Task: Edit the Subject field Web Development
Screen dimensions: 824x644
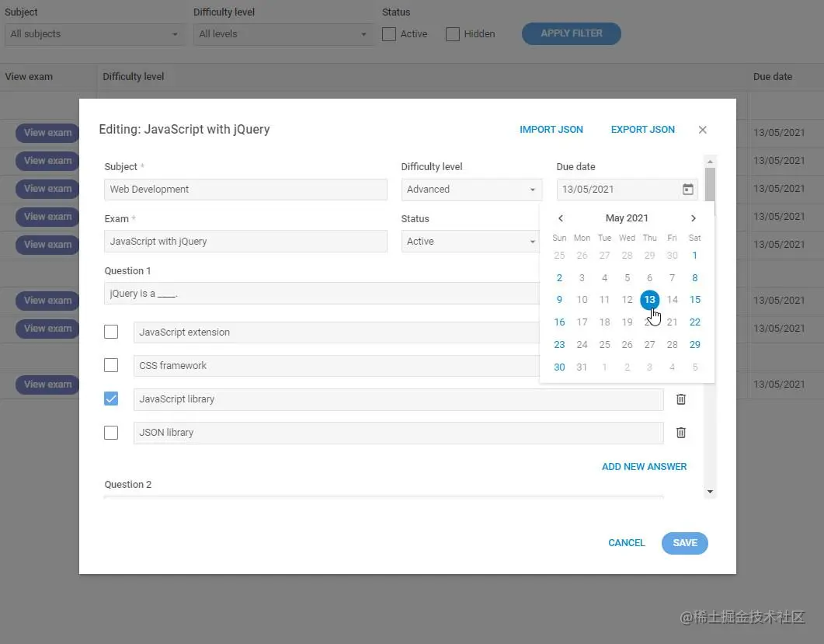Action: pos(245,190)
